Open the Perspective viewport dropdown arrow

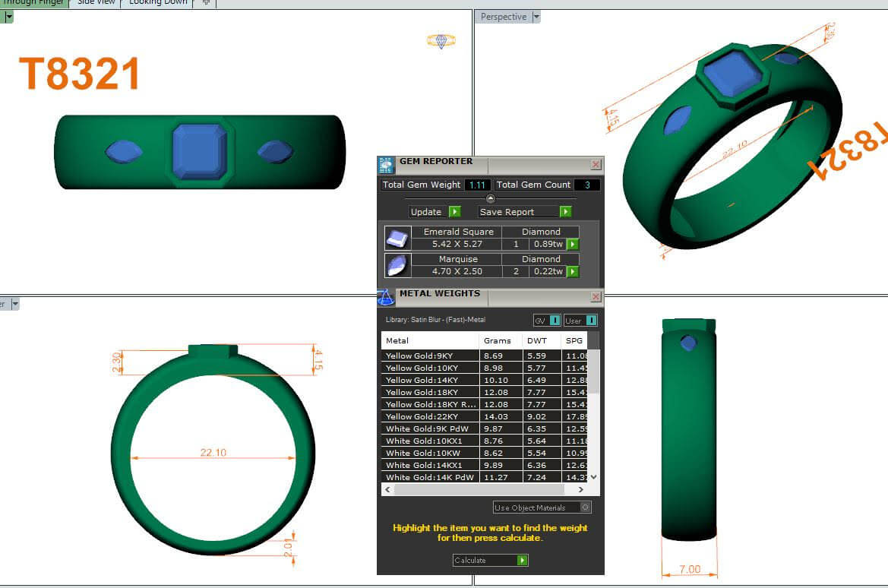click(x=536, y=17)
